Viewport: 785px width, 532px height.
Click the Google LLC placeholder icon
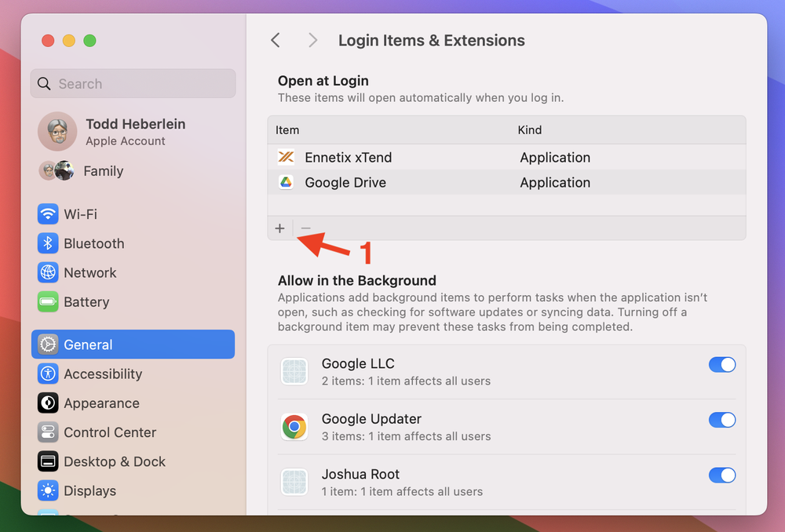coord(294,371)
